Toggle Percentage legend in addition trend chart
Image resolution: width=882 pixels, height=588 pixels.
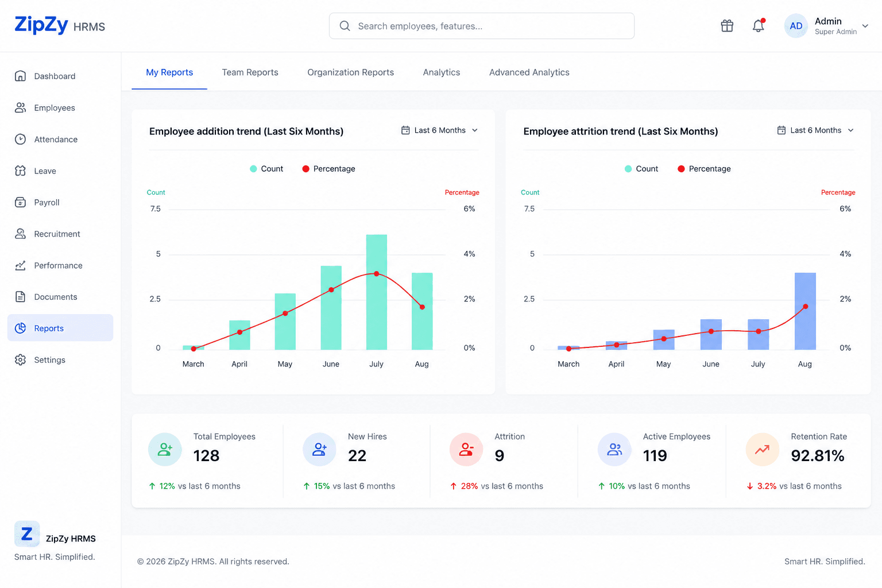[x=328, y=169]
